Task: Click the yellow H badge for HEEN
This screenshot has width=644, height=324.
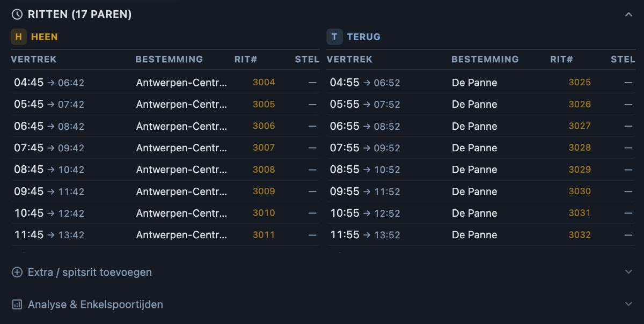Action: (19, 37)
